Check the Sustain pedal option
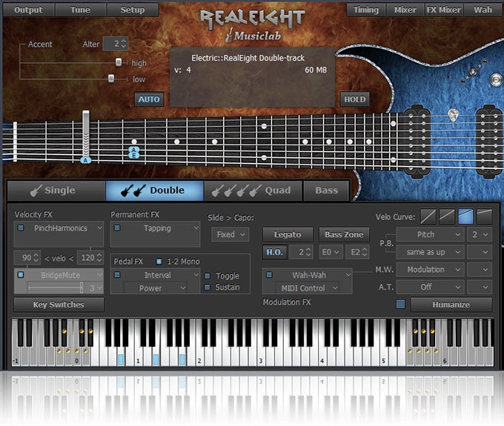 click(208, 287)
